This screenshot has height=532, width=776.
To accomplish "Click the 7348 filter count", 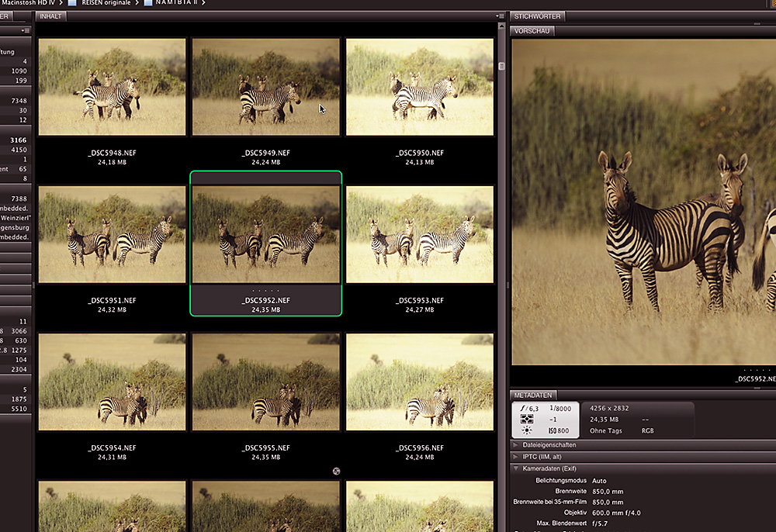I will click(x=19, y=101).
